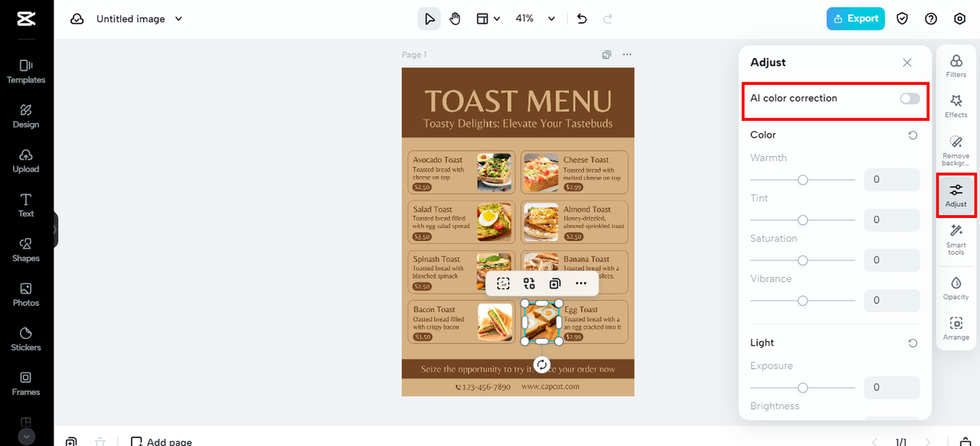Open the Remove background tool

956,151
